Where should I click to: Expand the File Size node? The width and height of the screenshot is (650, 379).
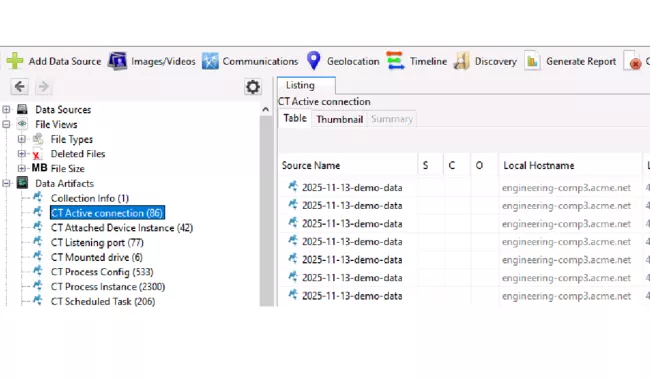click(x=22, y=168)
